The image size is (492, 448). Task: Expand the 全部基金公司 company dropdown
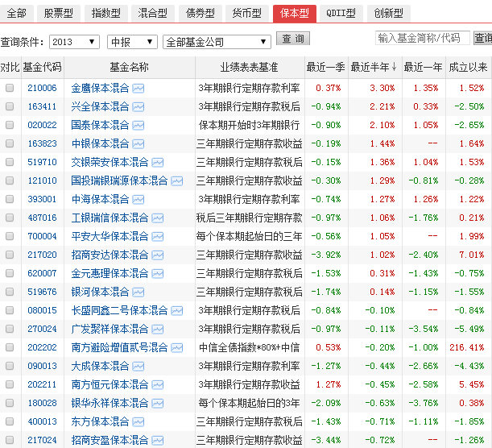tap(217, 42)
